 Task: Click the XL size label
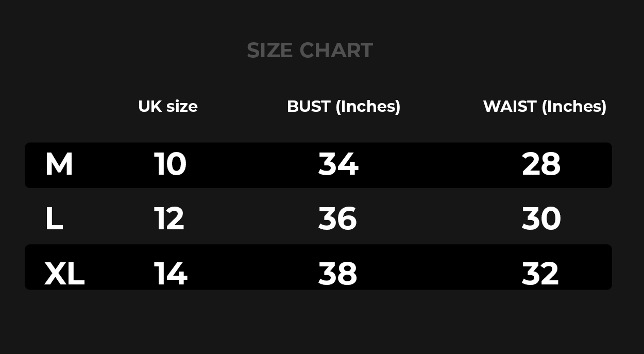(64, 274)
